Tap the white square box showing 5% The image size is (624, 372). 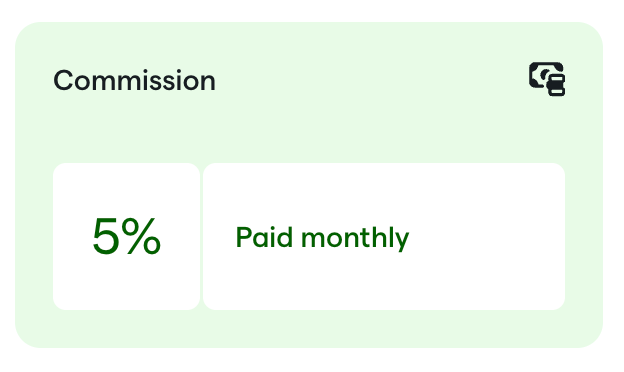click(x=127, y=236)
